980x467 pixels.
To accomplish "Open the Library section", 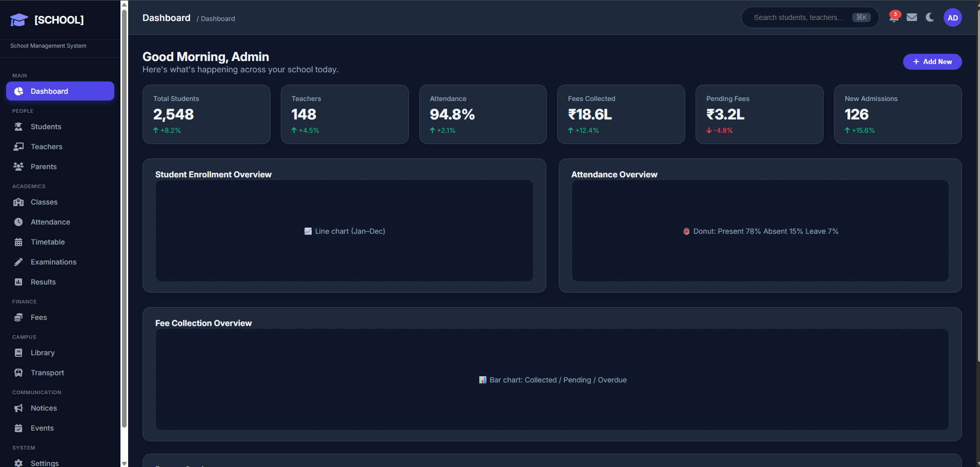I will [x=60, y=353].
